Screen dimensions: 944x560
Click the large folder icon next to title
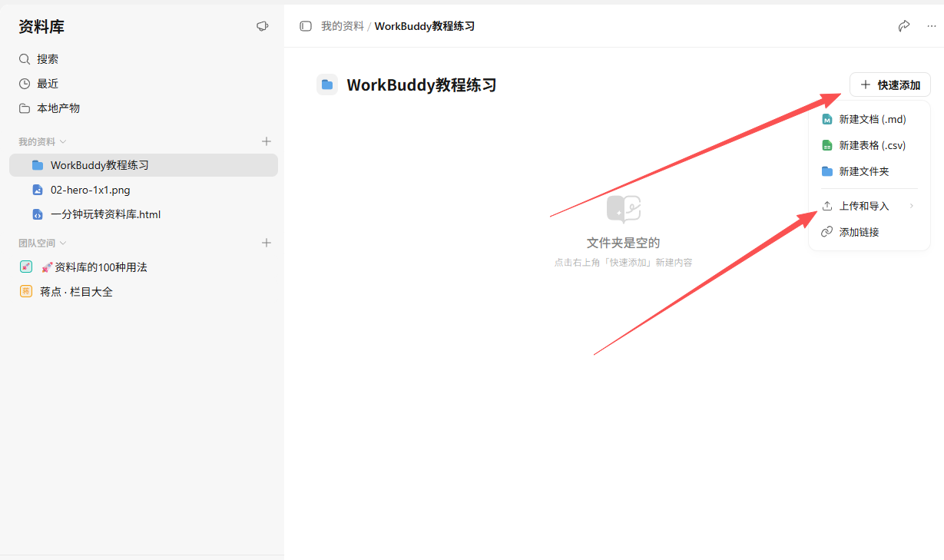click(x=327, y=84)
